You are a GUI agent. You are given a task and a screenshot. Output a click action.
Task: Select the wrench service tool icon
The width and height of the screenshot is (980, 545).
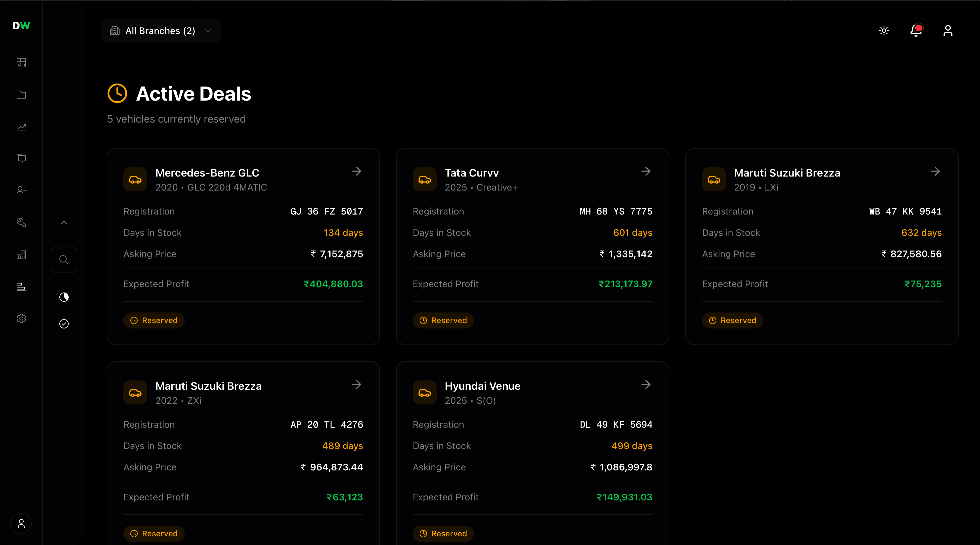(21, 223)
